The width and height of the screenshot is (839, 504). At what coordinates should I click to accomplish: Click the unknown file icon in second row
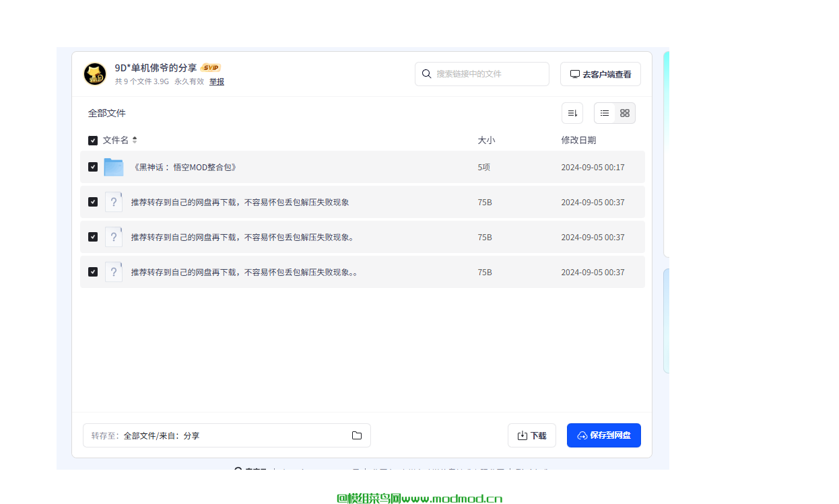(x=114, y=202)
